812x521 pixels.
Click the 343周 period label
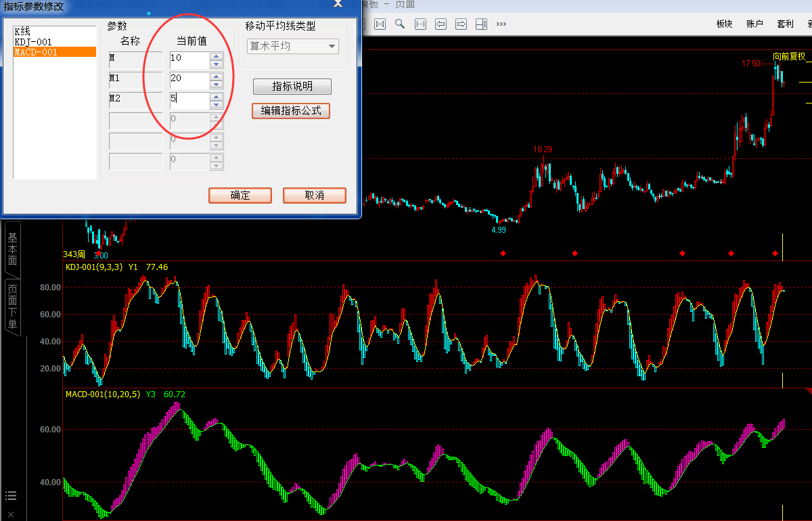[74, 254]
